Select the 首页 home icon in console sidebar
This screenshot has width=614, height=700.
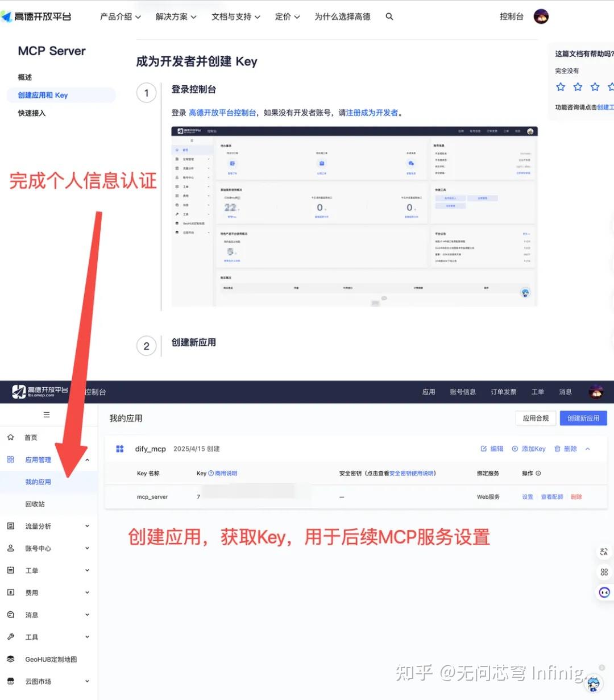[x=10, y=437]
